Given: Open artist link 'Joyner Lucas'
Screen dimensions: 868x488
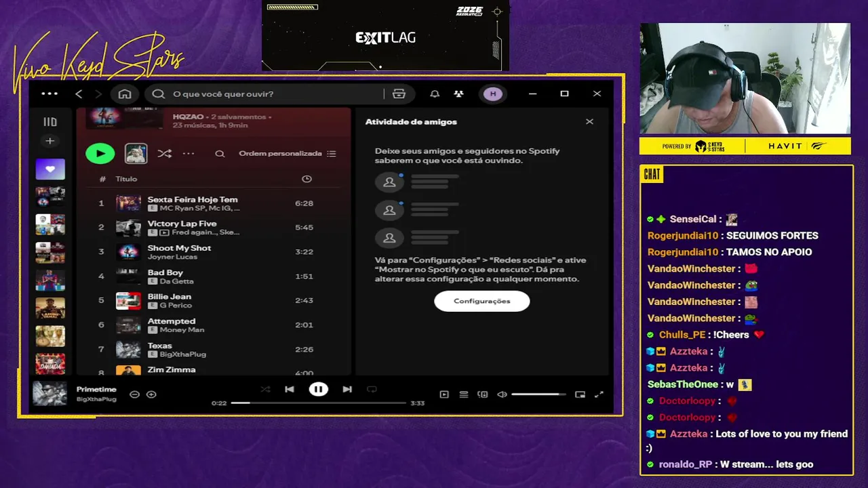Looking at the screenshot, I should coord(172,257).
